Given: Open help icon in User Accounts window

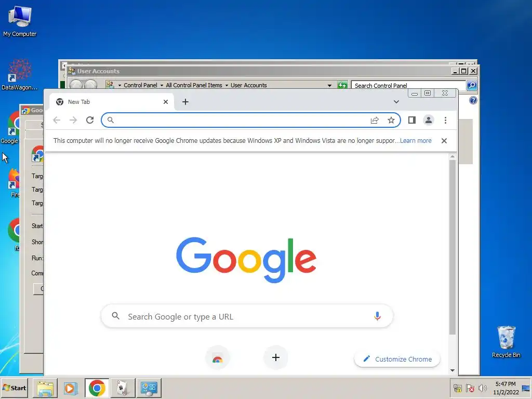Looking at the screenshot, I should (x=473, y=100).
